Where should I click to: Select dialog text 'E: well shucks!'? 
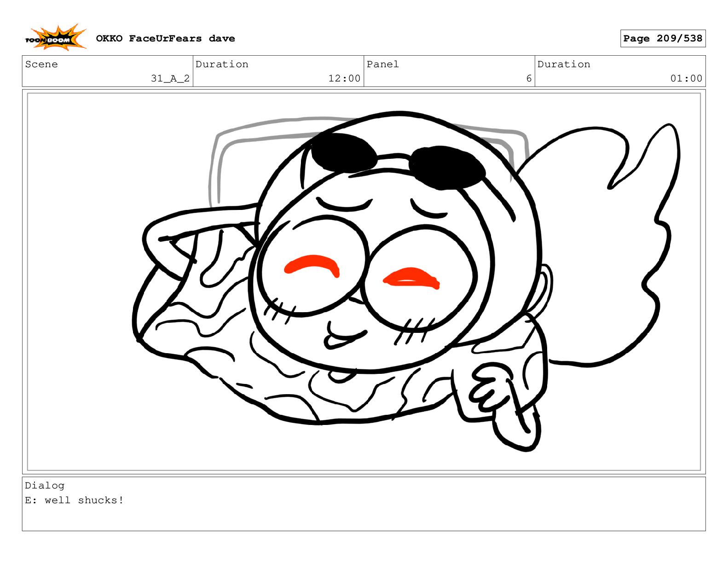pyautogui.click(x=75, y=500)
